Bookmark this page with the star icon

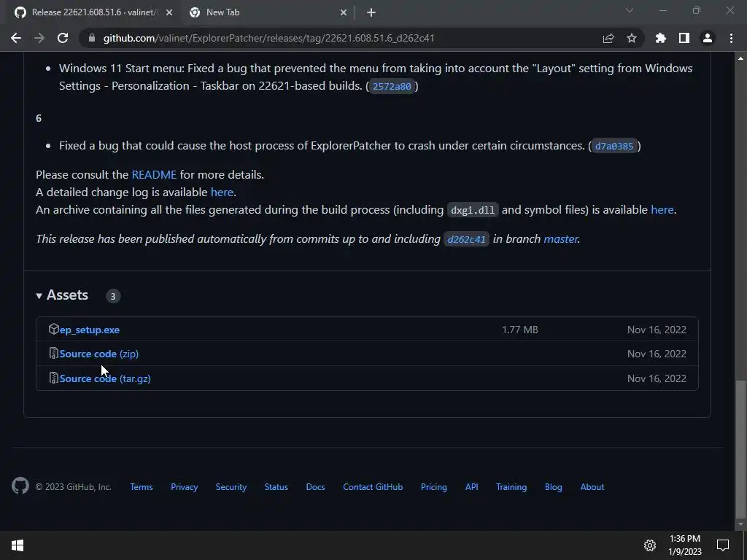pos(631,38)
